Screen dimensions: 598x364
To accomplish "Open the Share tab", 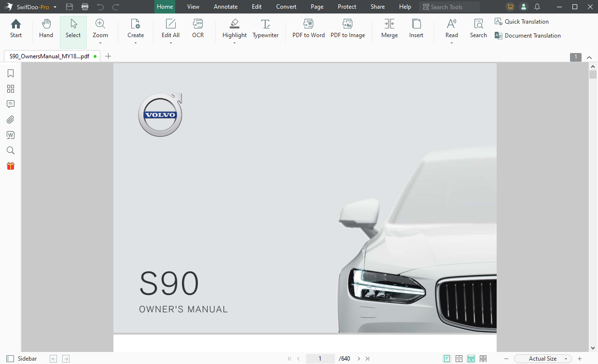I will coord(377,7).
